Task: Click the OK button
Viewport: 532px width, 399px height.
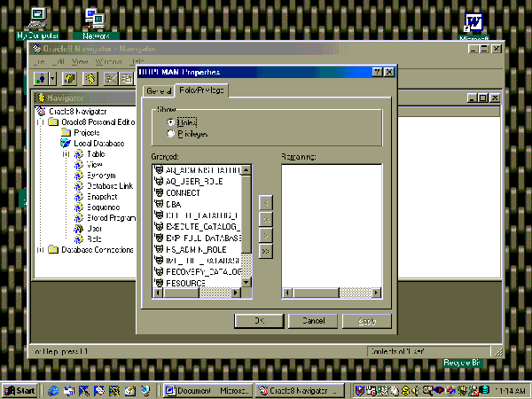Action: coord(259,321)
